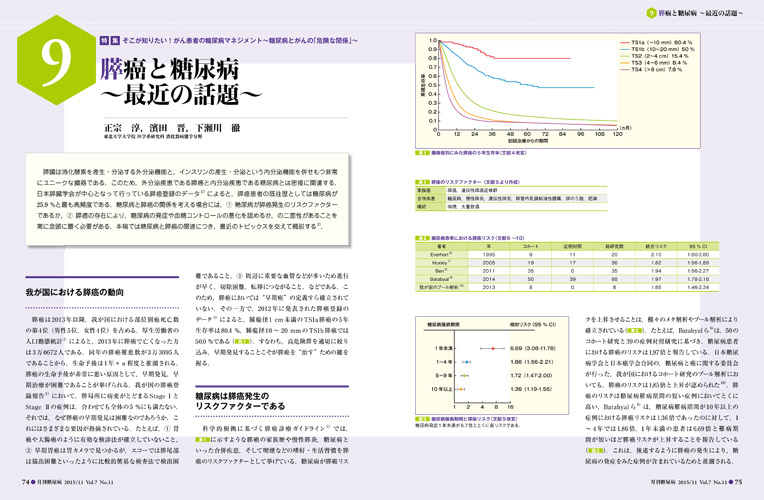The height and width of the screenshot is (500, 764).
Task: Click the combined risk value 1.97
Action: (656, 279)
